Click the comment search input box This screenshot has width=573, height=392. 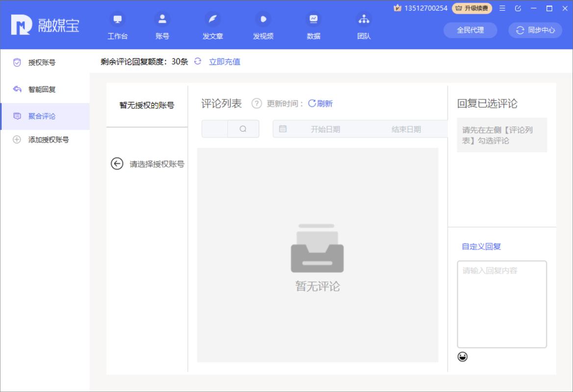[x=215, y=129]
